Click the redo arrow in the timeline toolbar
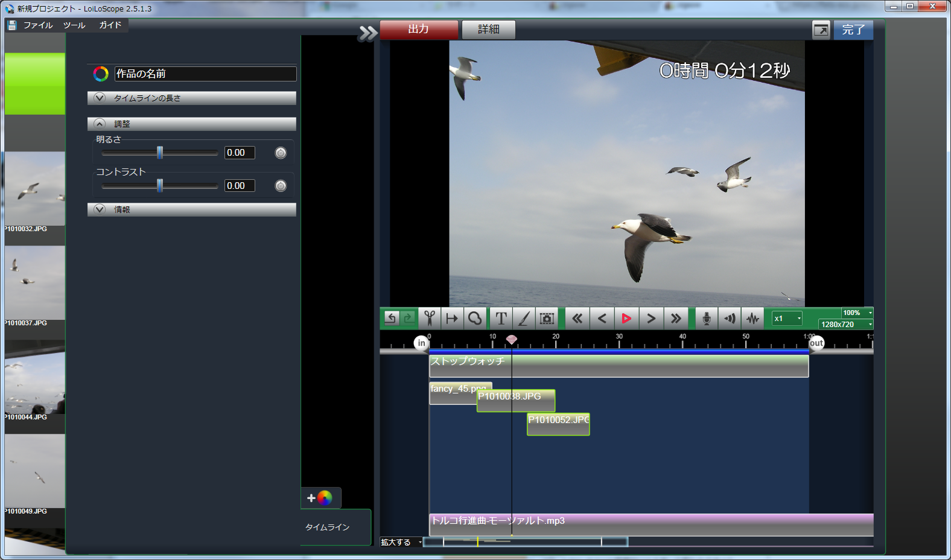 pyautogui.click(x=409, y=318)
